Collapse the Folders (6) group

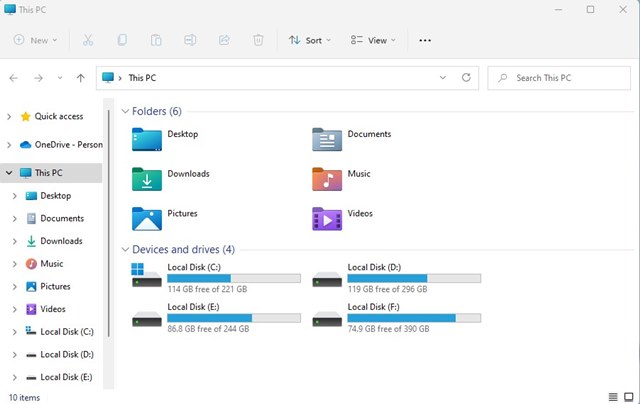(125, 111)
